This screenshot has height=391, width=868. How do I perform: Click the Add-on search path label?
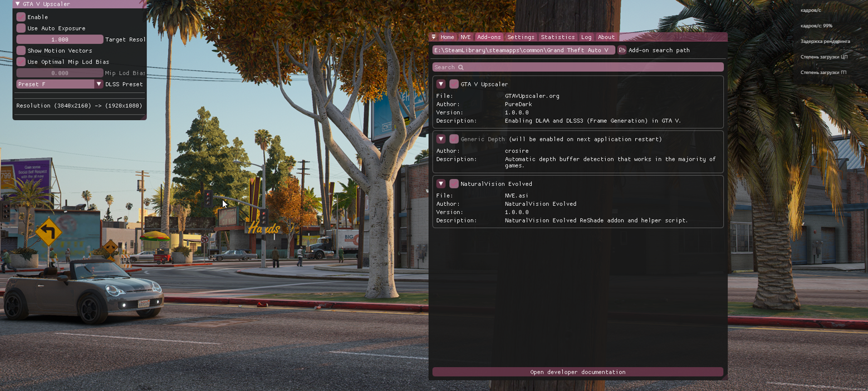pos(659,51)
